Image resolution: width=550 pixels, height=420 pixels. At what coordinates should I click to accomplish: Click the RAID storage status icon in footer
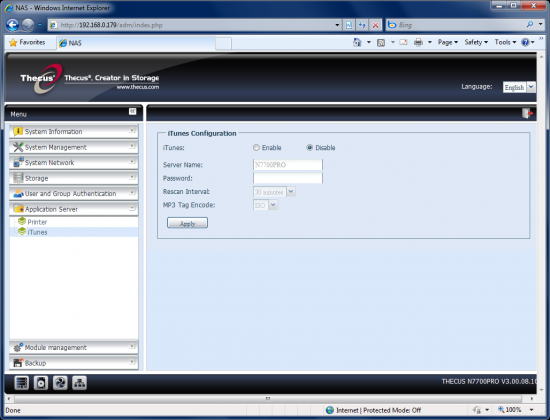(x=22, y=383)
